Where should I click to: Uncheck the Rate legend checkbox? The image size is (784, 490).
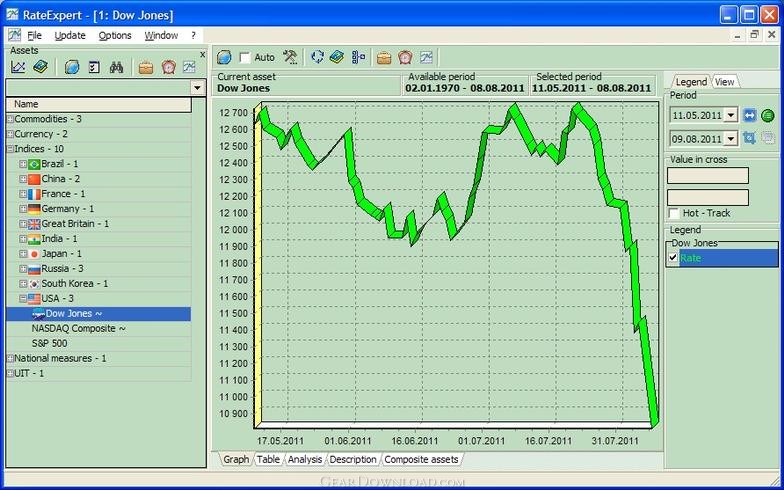pyautogui.click(x=673, y=258)
